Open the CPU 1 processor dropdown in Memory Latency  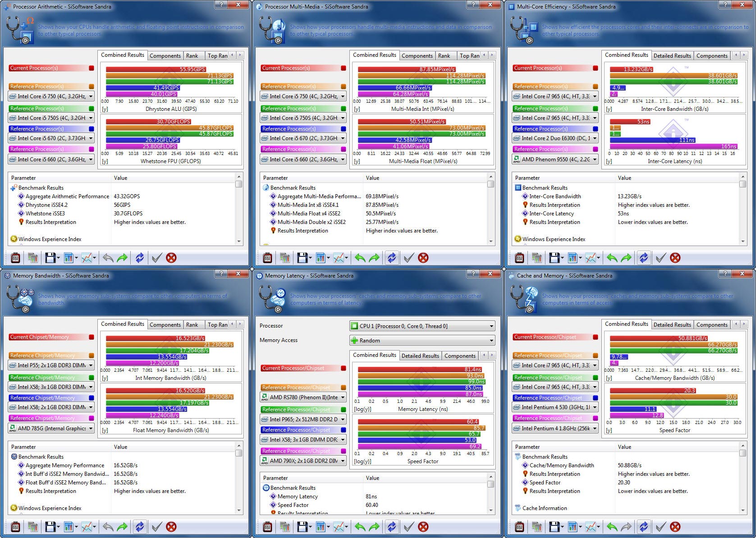click(422, 326)
